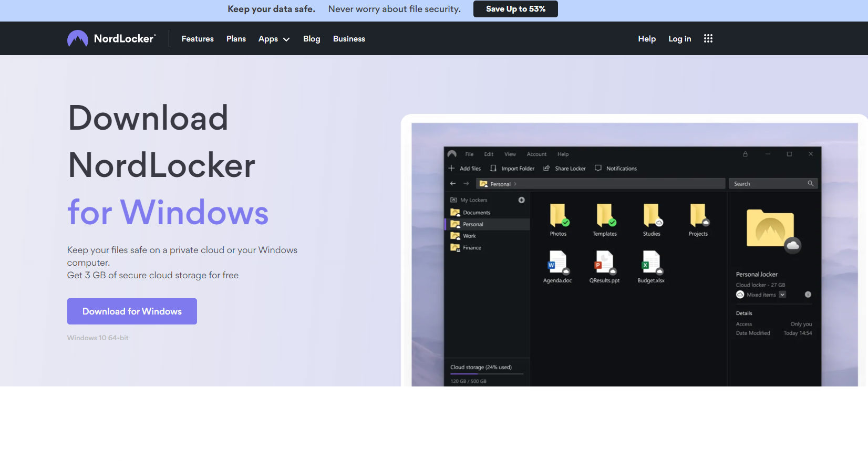Click the Search input field
Screen dimensions: 868x461
(x=768, y=184)
